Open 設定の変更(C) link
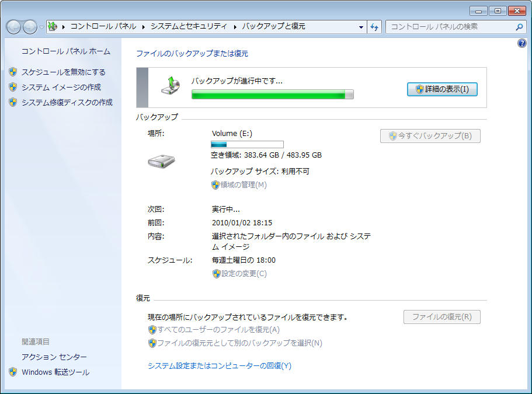 244,274
